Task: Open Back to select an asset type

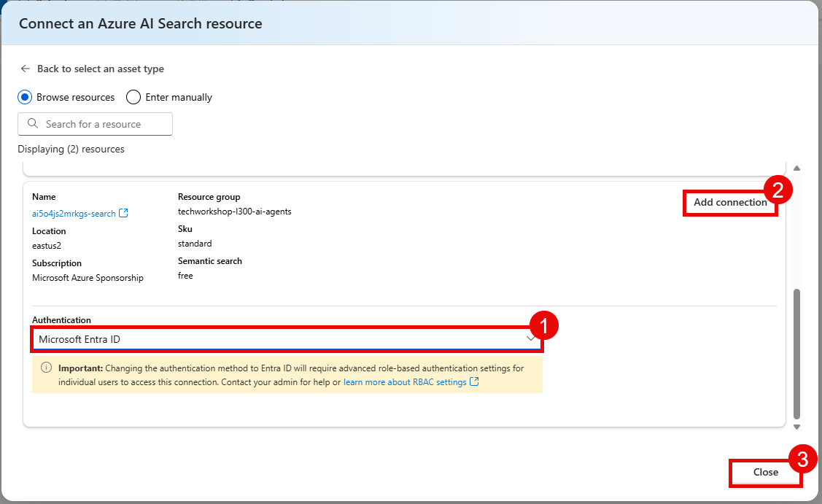Action: tap(100, 68)
